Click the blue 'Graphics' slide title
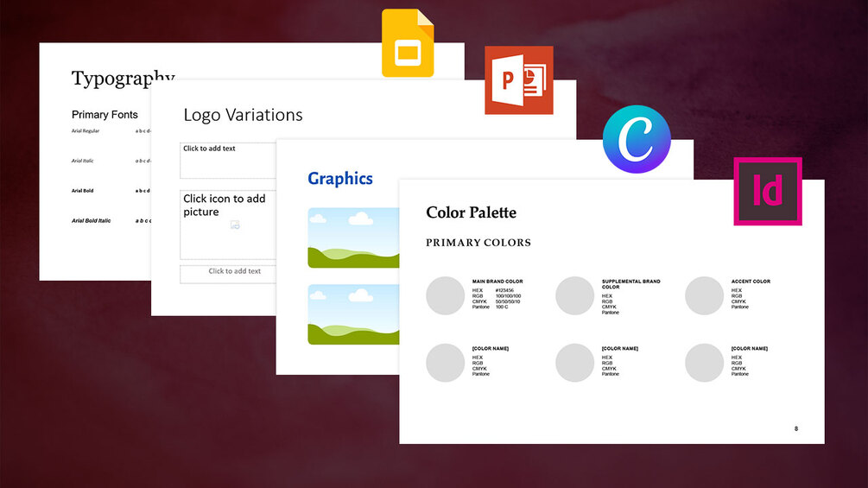The height and width of the screenshot is (488, 868). point(340,179)
